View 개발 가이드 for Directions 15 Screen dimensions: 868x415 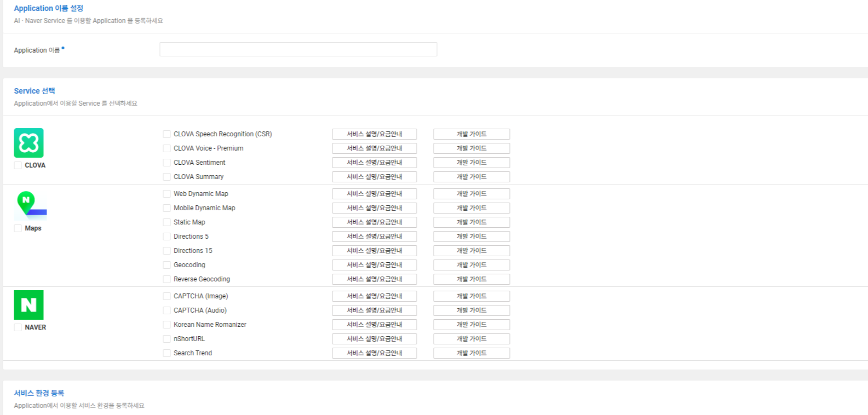pyautogui.click(x=472, y=251)
